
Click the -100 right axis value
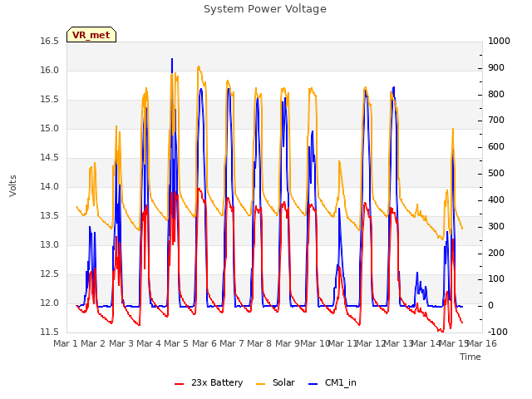point(498,332)
